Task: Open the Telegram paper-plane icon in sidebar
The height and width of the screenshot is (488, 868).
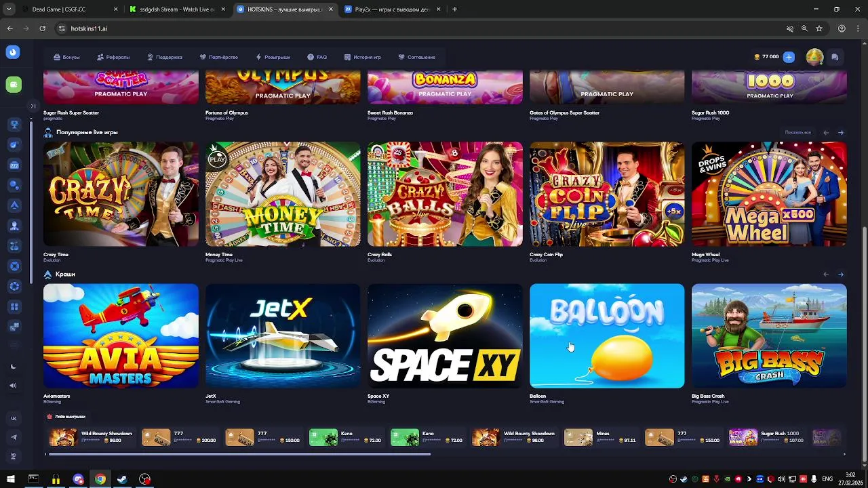Action: [14, 438]
